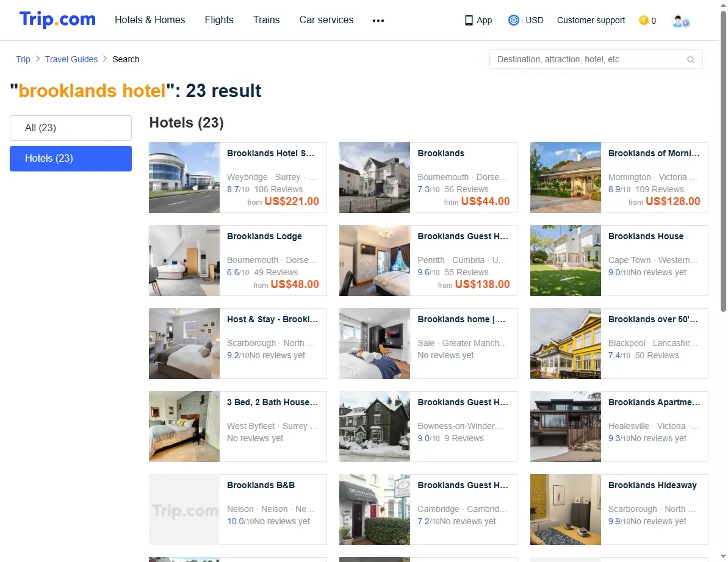Open Customer support link

[591, 20]
